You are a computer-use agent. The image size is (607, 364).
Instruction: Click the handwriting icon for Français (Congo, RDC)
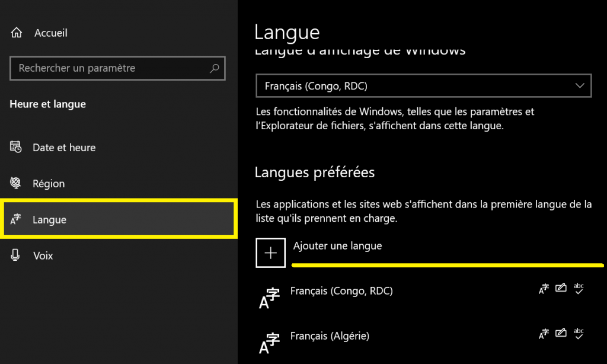(561, 288)
